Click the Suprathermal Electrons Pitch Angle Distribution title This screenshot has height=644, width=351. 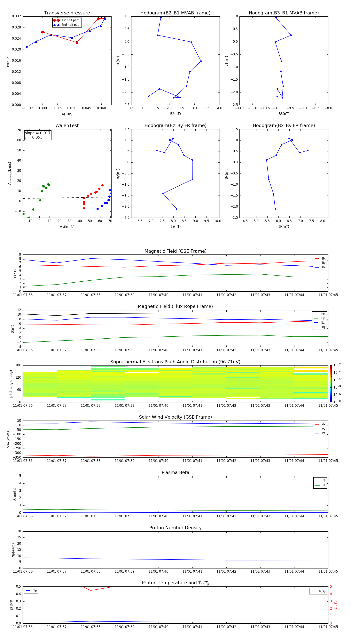click(175, 362)
